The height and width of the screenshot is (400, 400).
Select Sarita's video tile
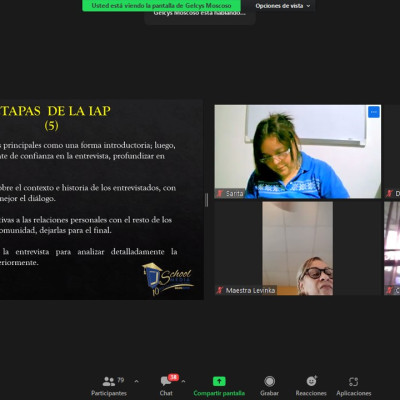click(297, 152)
